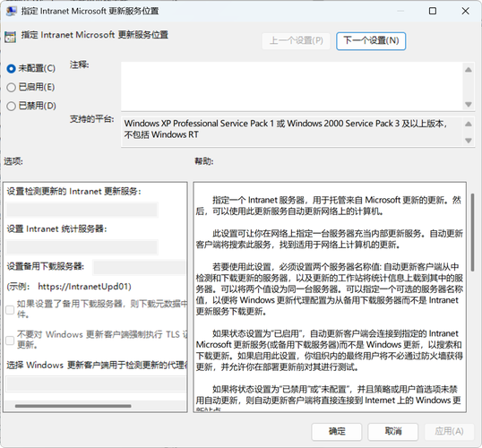Click the options pane horizontal scrollbar
Viewport: 482px width, 448px height.
(x=73, y=406)
